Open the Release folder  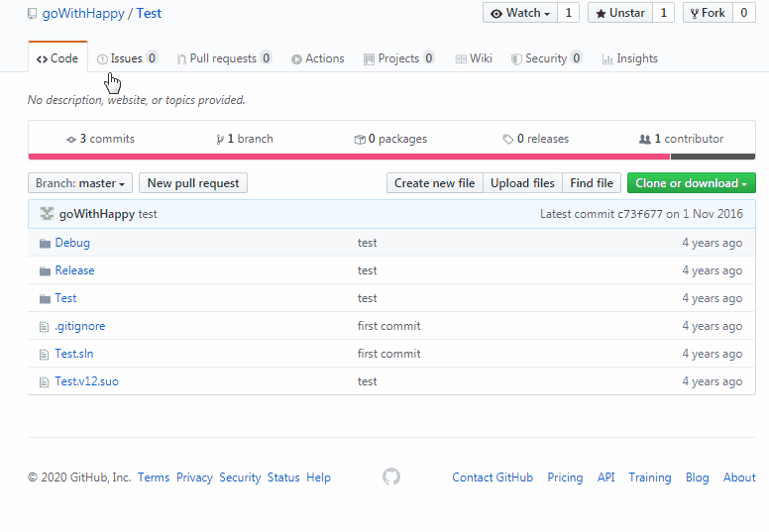point(74,270)
